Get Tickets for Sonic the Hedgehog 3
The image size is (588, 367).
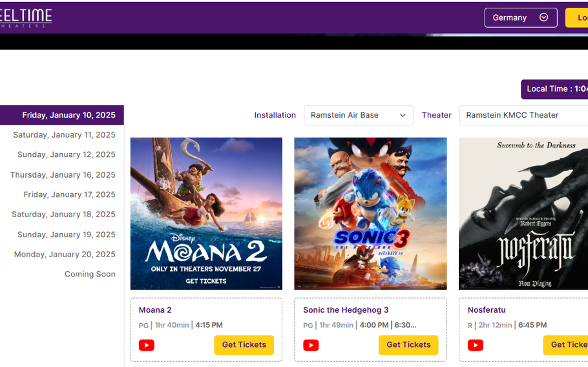(408, 345)
